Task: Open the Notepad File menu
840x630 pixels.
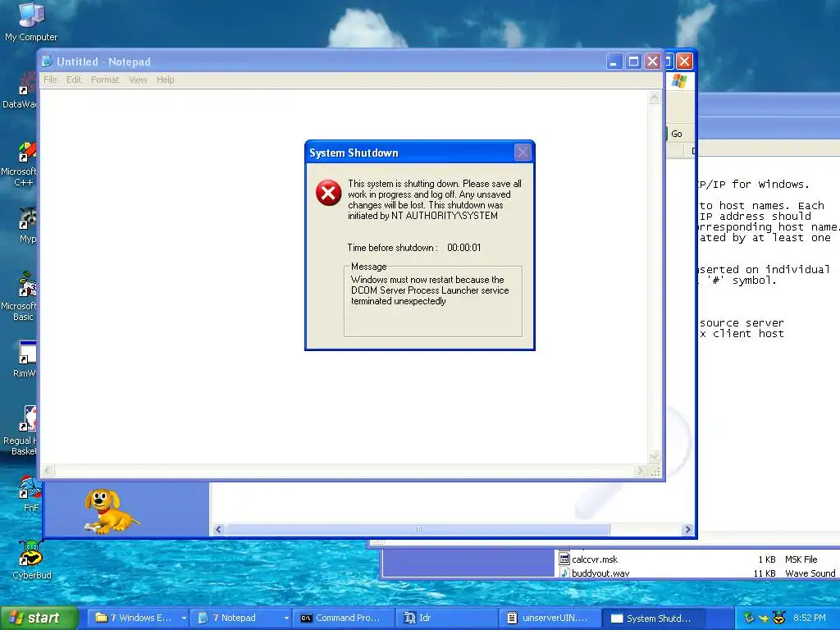Action: coord(50,80)
